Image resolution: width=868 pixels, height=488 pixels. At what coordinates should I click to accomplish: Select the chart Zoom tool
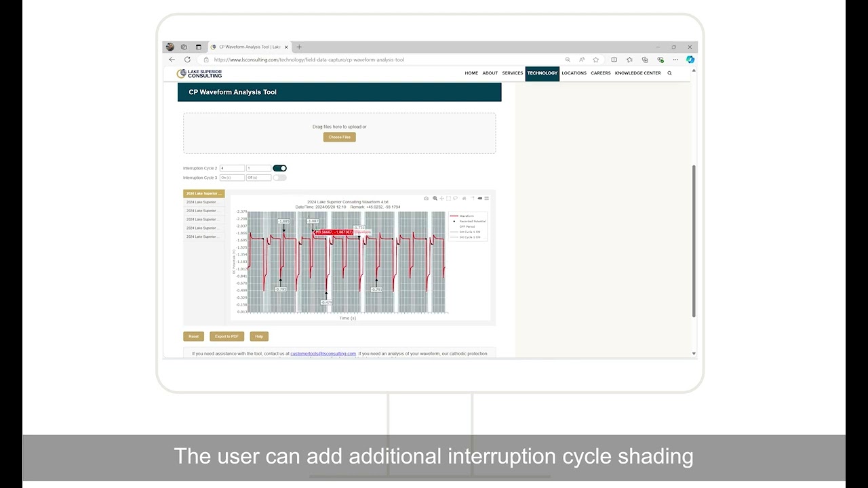[435, 199]
